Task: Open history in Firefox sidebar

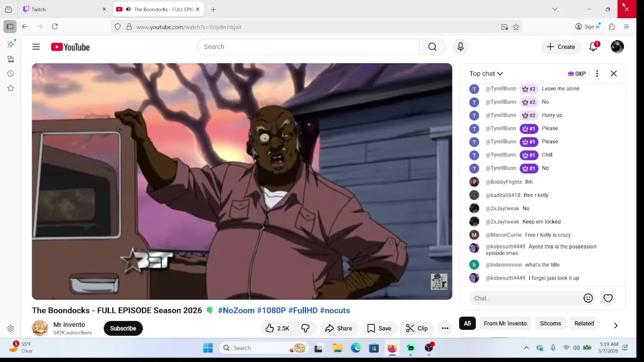Action: coord(11,74)
